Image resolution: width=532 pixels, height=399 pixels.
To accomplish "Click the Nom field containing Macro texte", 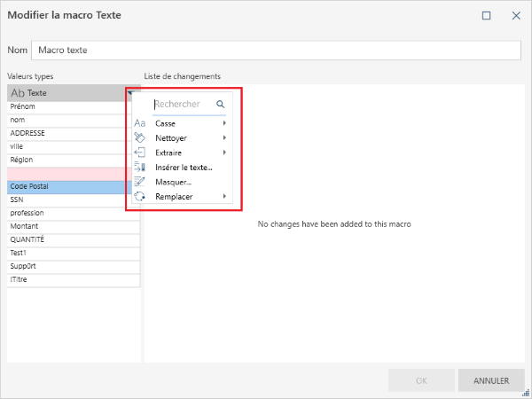I will tap(275, 51).
